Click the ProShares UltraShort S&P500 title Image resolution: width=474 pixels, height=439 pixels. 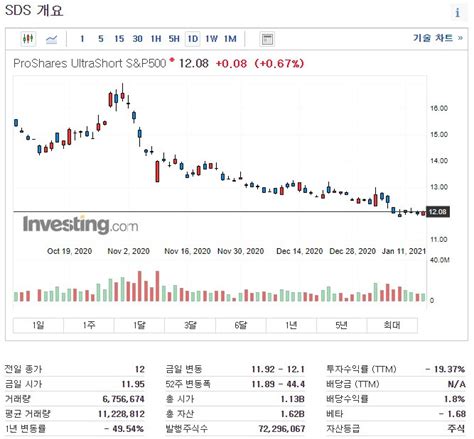point(90,63)
